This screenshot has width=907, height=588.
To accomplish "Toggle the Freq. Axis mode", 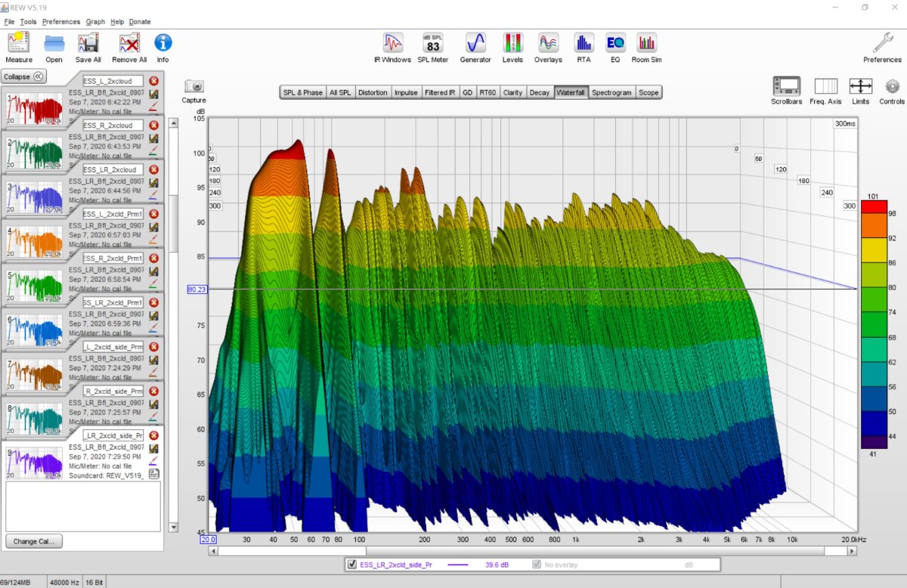I will [825, 87].
